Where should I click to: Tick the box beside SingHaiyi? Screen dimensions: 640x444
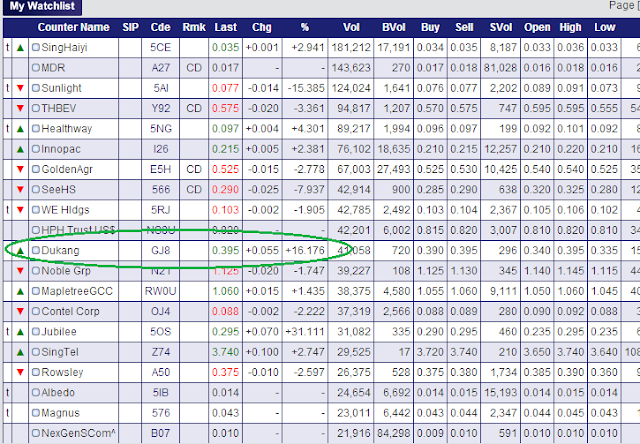(36, 47)
